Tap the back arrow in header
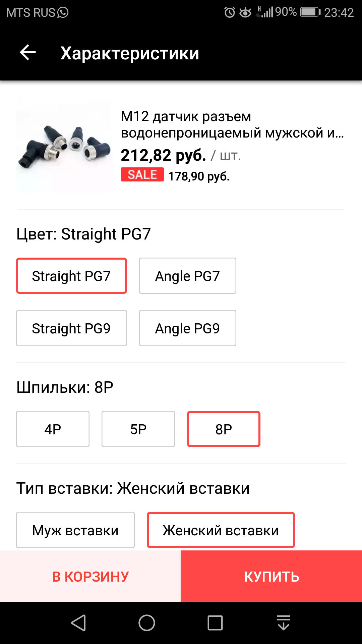The width and height of the screenshot is (362, 644). [28, 53]
